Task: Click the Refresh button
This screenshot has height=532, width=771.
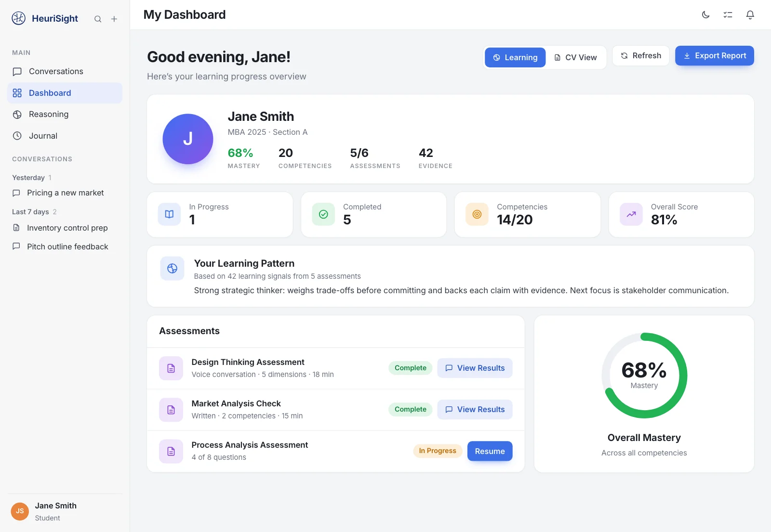Action: [x=641, y=56]
